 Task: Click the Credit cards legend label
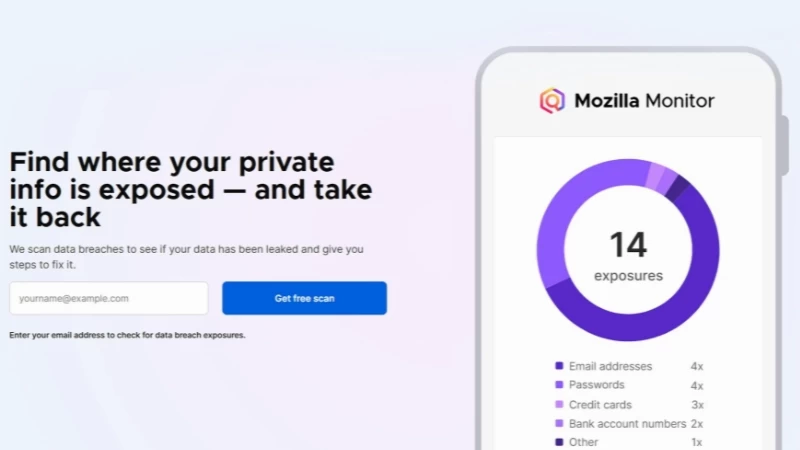pos(600,404)
